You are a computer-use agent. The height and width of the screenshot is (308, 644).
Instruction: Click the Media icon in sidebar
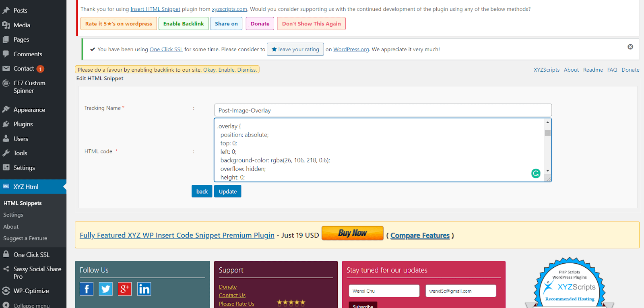pyautogui.click(x=6, y=25)
